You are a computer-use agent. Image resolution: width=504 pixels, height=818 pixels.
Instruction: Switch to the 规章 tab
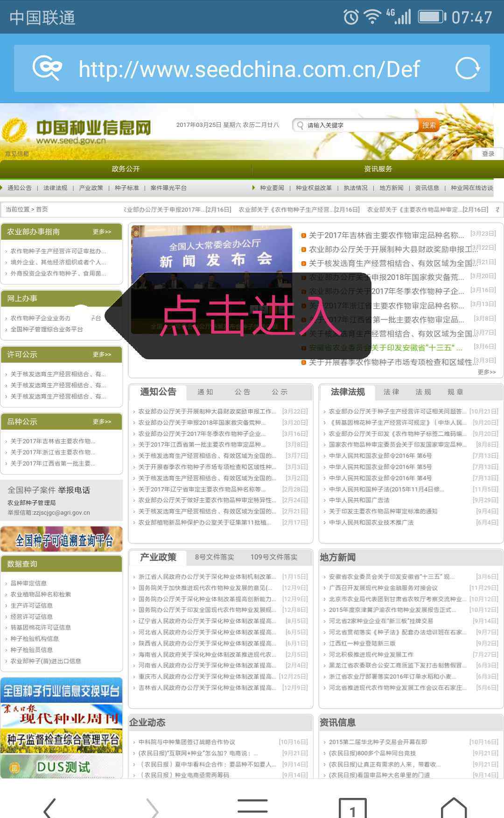455,392
